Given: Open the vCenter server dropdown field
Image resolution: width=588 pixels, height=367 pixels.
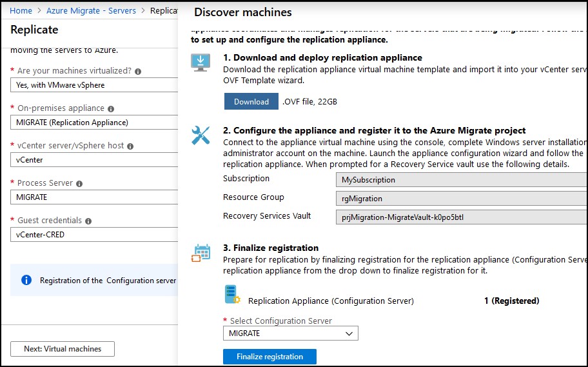Looking at the screenshot, I should click(94, 159).
